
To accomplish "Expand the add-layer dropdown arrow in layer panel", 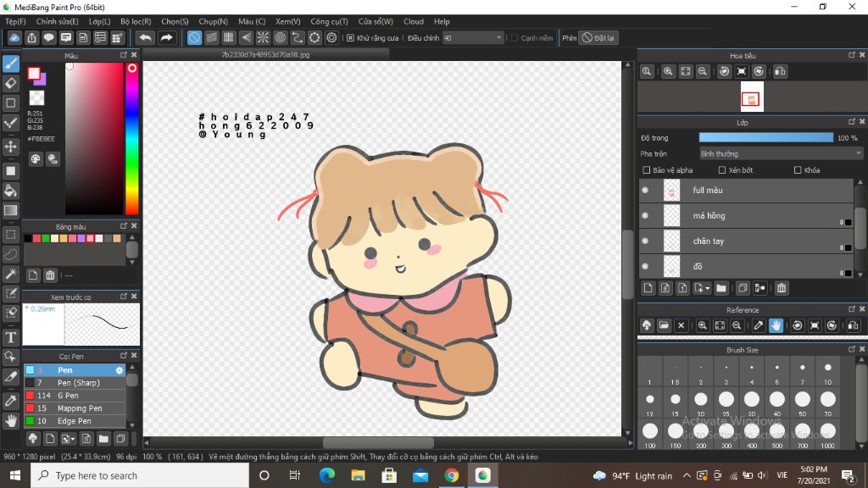I will pos(708,288).
